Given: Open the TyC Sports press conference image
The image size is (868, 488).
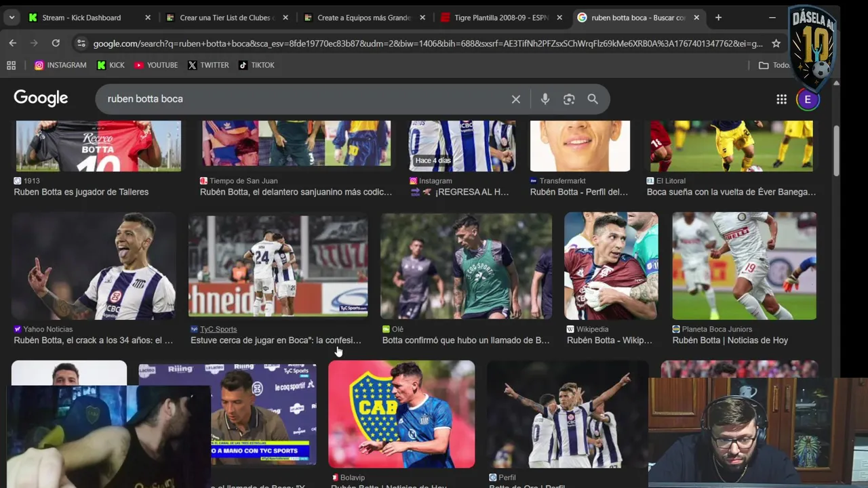Looking at the screenshot, I should point(264,414).
